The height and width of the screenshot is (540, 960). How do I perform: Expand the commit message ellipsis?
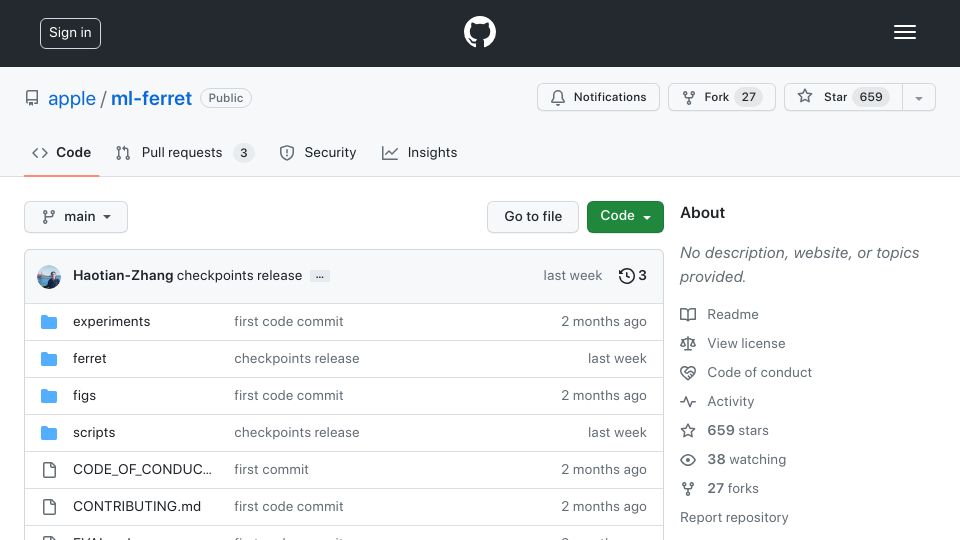(320, 276)
